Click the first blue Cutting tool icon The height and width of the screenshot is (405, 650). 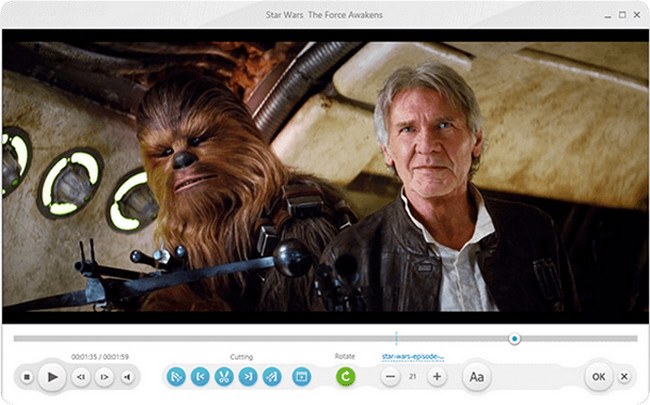tap(176, 377)
